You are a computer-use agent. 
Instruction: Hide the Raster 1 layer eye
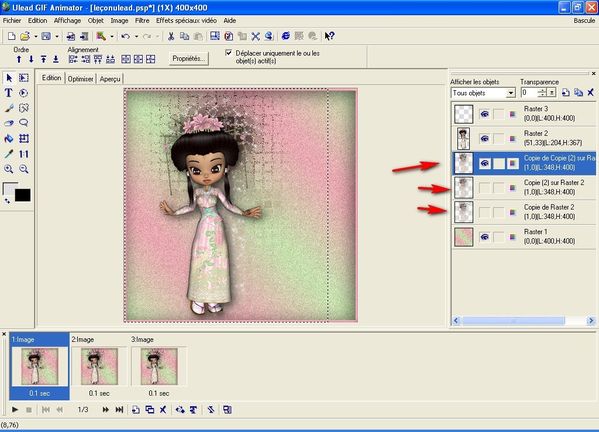pos(484,237)
